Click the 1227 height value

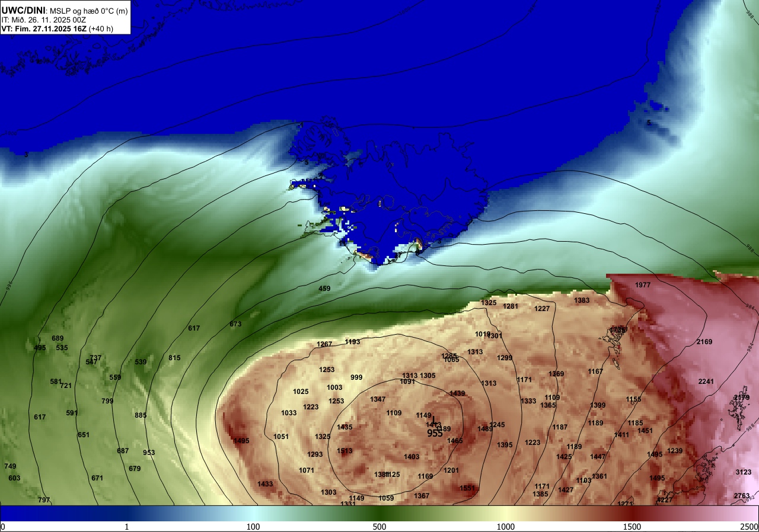pos(542,309)
